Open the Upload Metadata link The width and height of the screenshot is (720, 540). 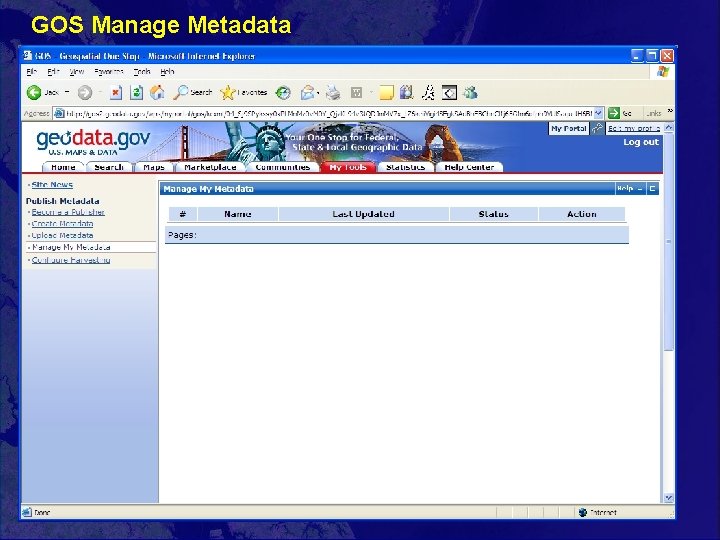62,235
